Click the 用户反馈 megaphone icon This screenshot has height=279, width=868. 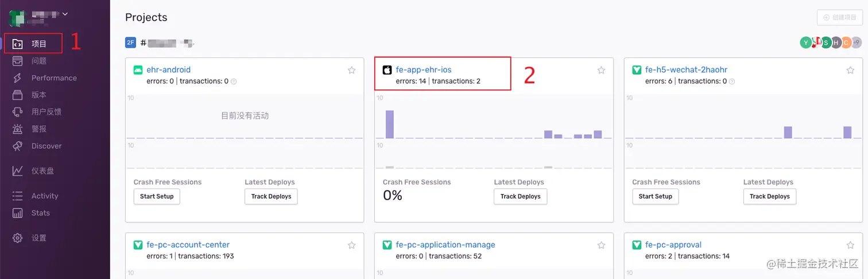18,112
